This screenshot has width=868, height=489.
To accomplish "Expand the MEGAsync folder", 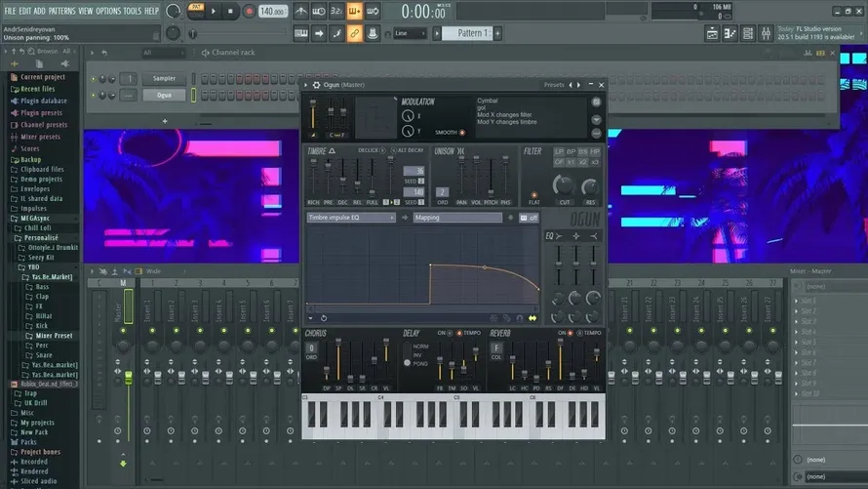I will [35, 219].
